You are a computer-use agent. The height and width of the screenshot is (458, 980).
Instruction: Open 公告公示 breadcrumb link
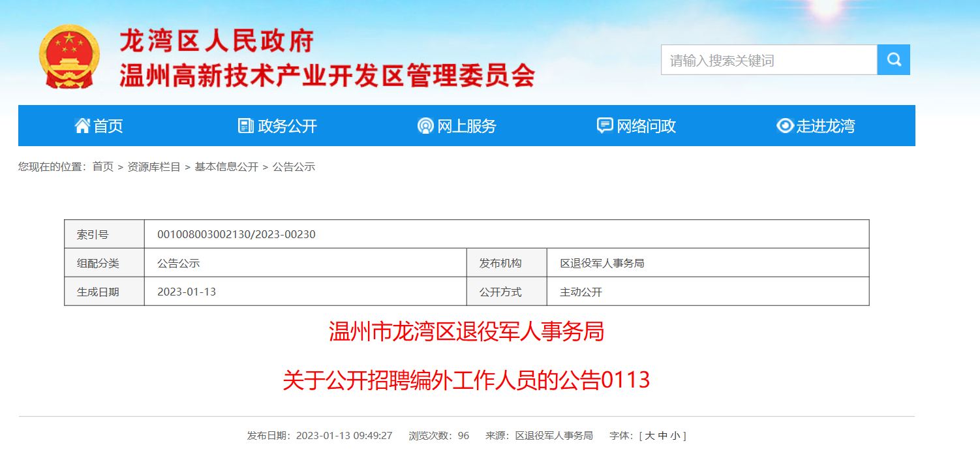point(294,167)
